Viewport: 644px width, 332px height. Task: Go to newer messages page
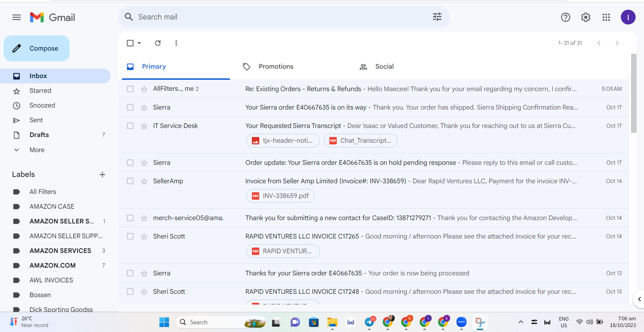click(599, 43)
